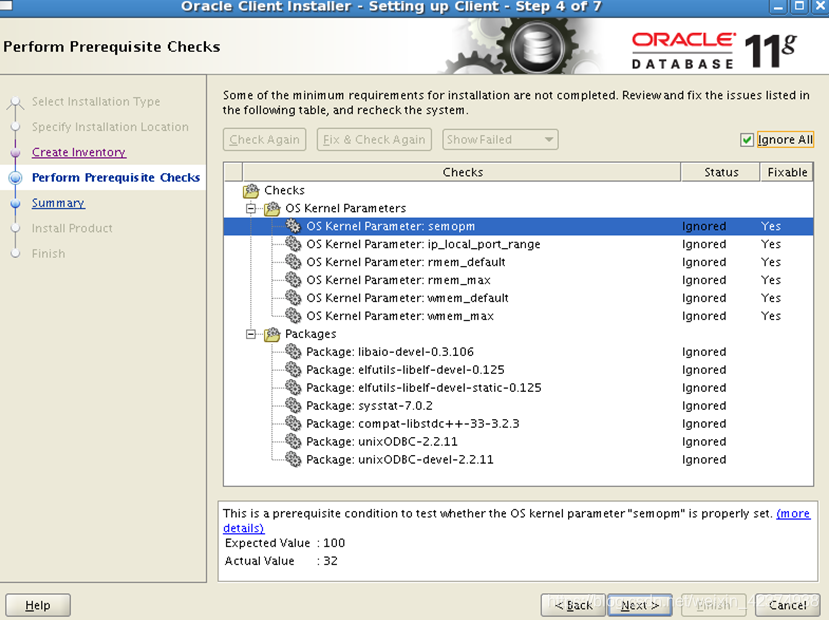Select Package: unixODBC-2.2.11 row
Viewport: 829px width, 620px height.
click(518, 442)
